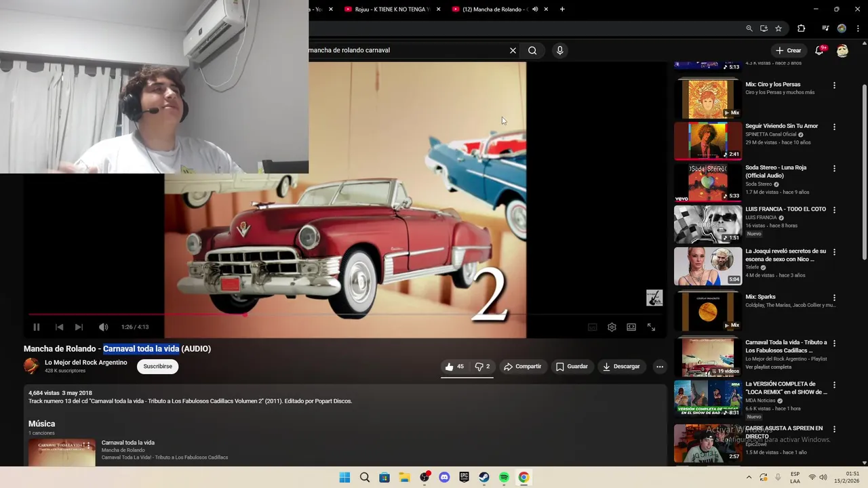Seek on the red video progress bar
This screenshot has height=488, width=868.
point(345,314)
